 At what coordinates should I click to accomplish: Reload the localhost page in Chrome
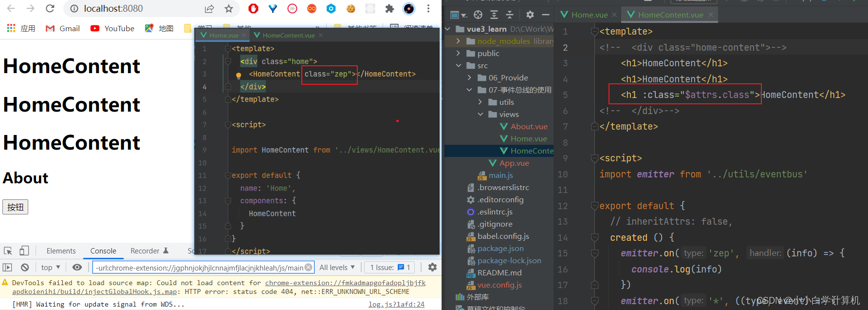50,8
